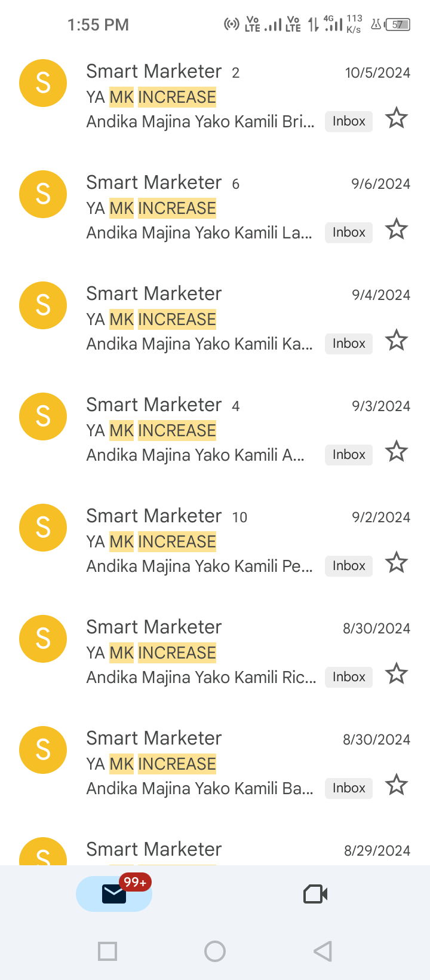Tap the Android back navigation button
The image size is (430, 980).
pyautogui.click(x=322, y=951)
